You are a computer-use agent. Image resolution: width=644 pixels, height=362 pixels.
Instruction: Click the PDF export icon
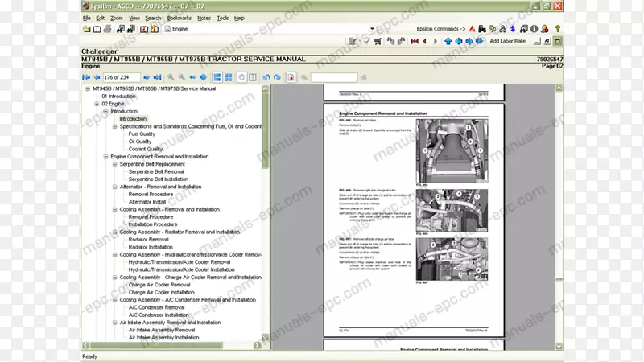click(291, 77)
